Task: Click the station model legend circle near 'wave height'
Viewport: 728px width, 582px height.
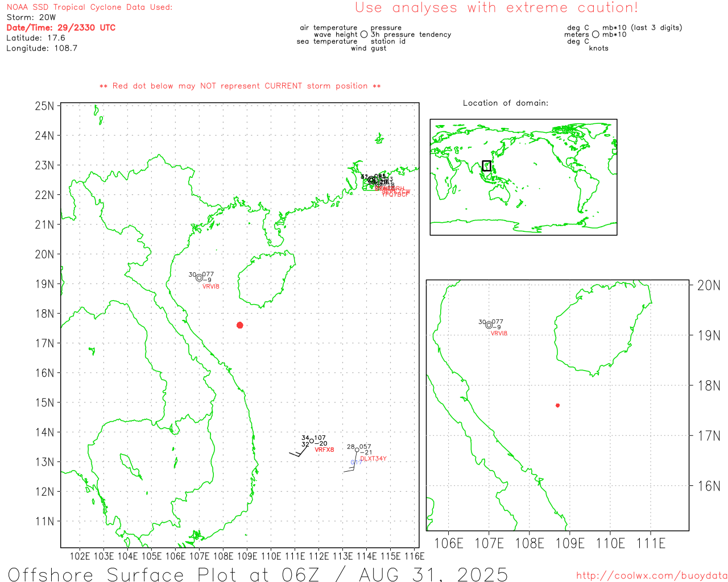Action: (364, 35)
